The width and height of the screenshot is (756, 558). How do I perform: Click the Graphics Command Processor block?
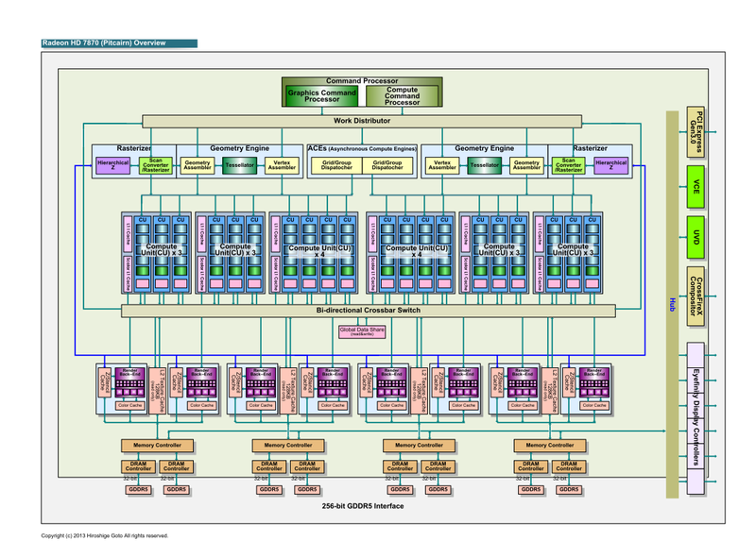[322, 95]
